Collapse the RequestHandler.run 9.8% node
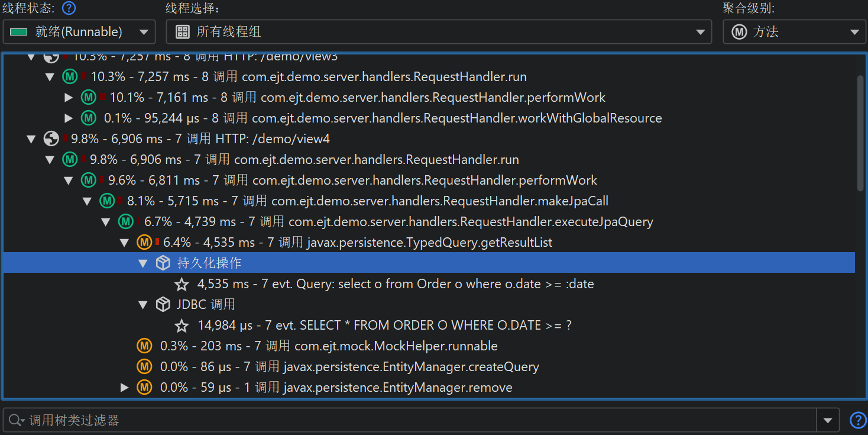The width and height of the screenshot is (868, 435). click(x=50, y=160)
